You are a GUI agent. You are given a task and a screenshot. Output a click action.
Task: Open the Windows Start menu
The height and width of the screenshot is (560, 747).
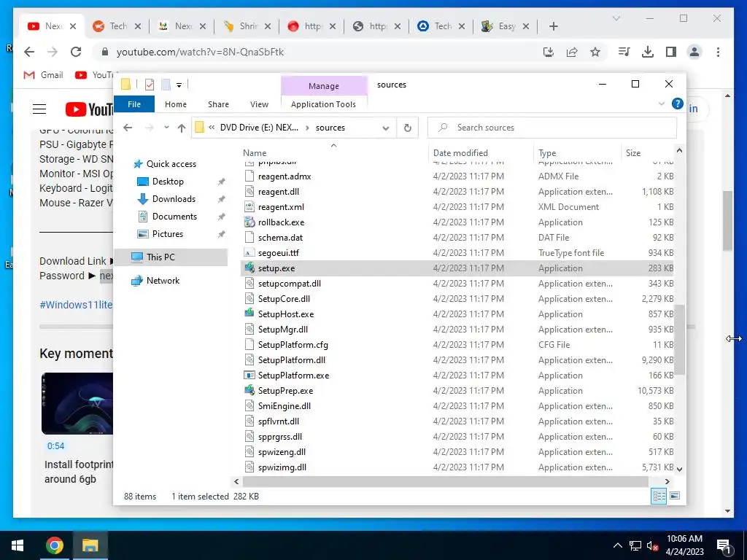[18, 545]
